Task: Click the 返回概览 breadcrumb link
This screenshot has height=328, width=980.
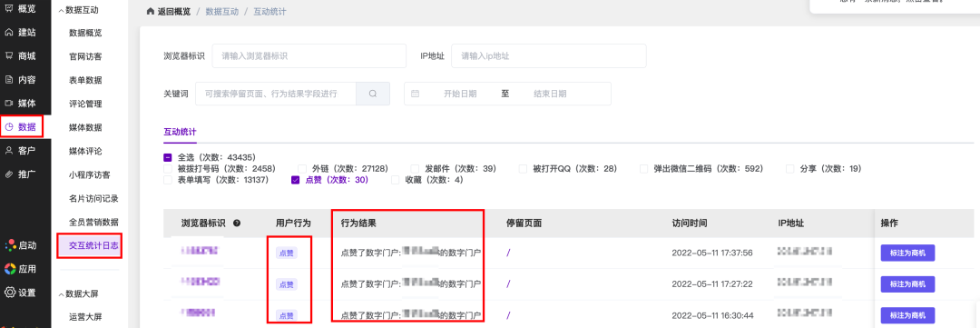Action: (174, 11)
